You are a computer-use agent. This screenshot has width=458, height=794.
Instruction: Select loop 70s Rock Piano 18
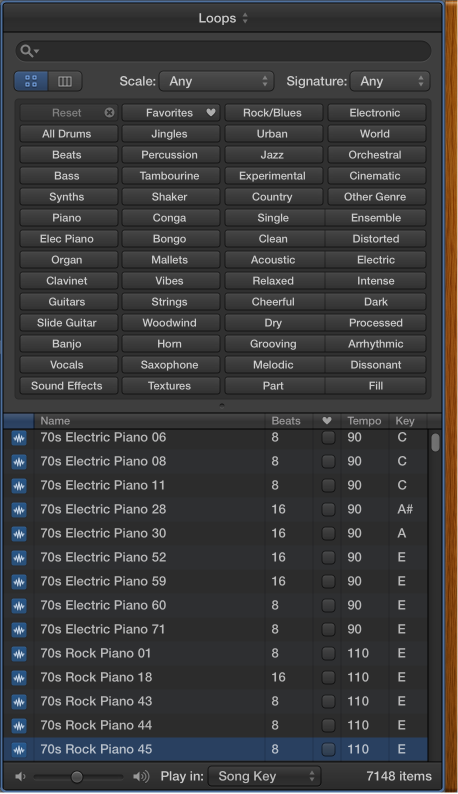coord(216,678)
